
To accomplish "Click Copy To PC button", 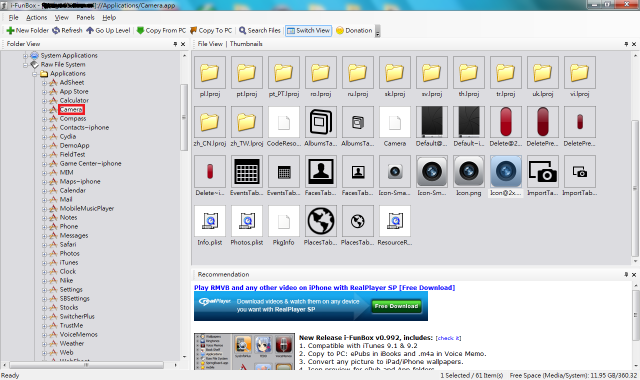I will (211, 31).
